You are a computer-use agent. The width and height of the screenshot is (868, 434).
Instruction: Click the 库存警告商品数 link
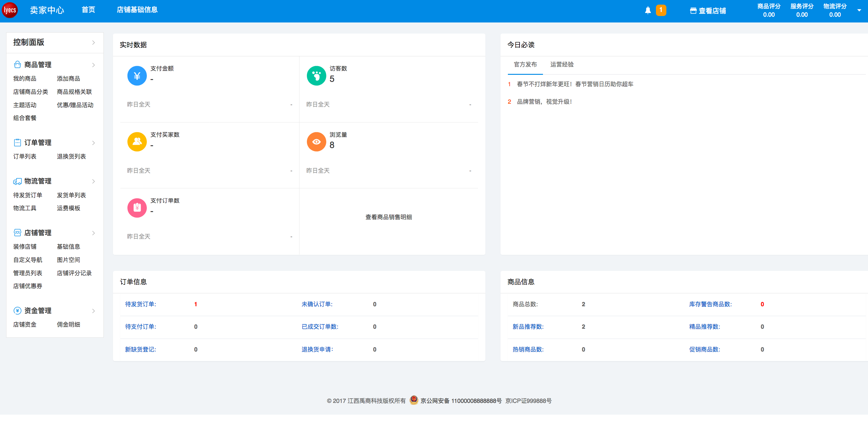click(710, 304)
